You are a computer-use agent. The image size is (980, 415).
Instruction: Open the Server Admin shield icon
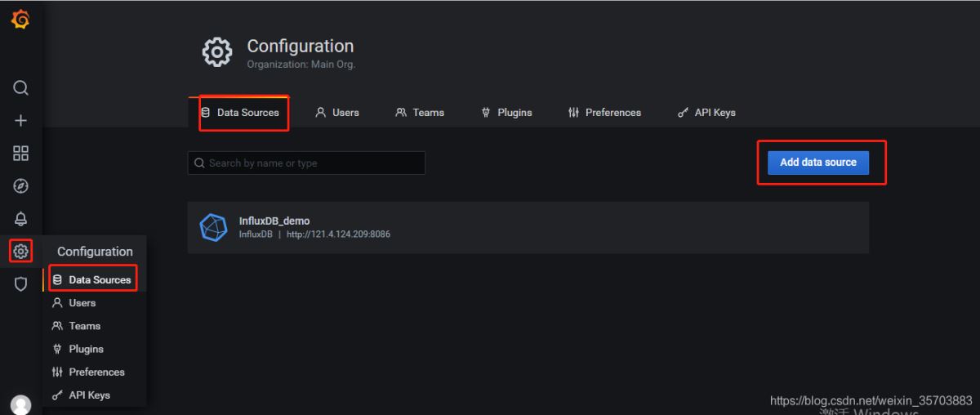21,283
